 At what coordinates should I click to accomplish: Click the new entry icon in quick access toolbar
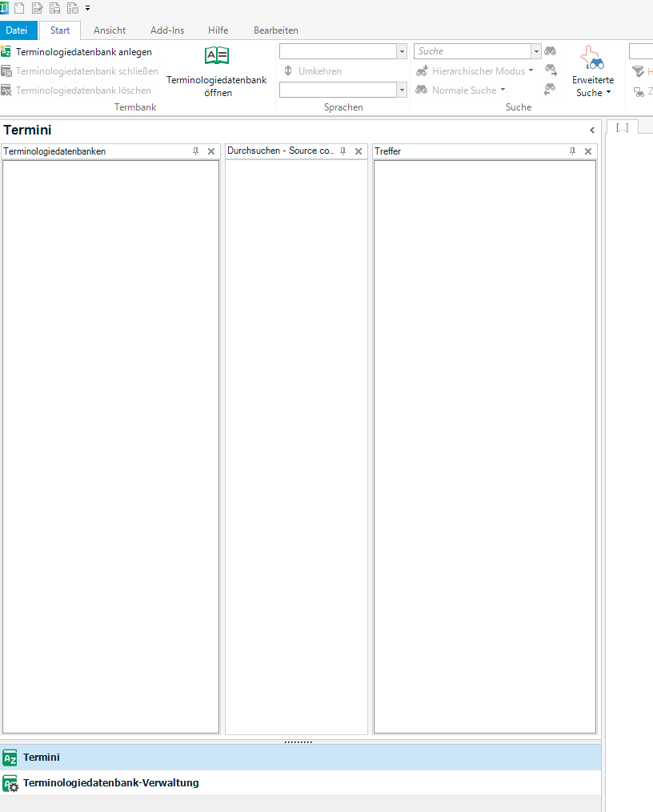[19, 8]
